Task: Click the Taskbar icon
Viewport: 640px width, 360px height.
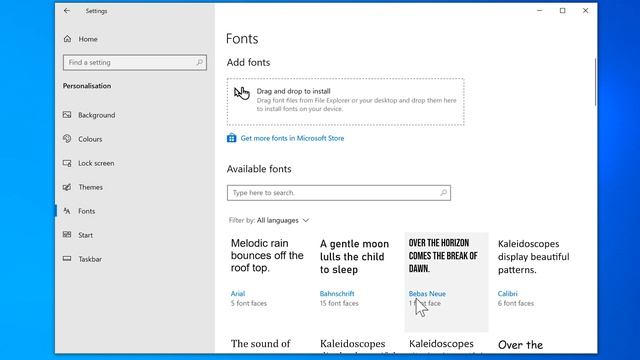Action: [67, 259]
